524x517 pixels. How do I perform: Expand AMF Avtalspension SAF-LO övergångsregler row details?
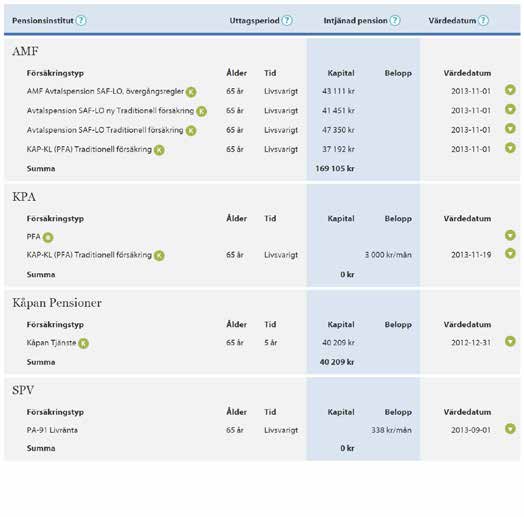[x=510, y=90]
